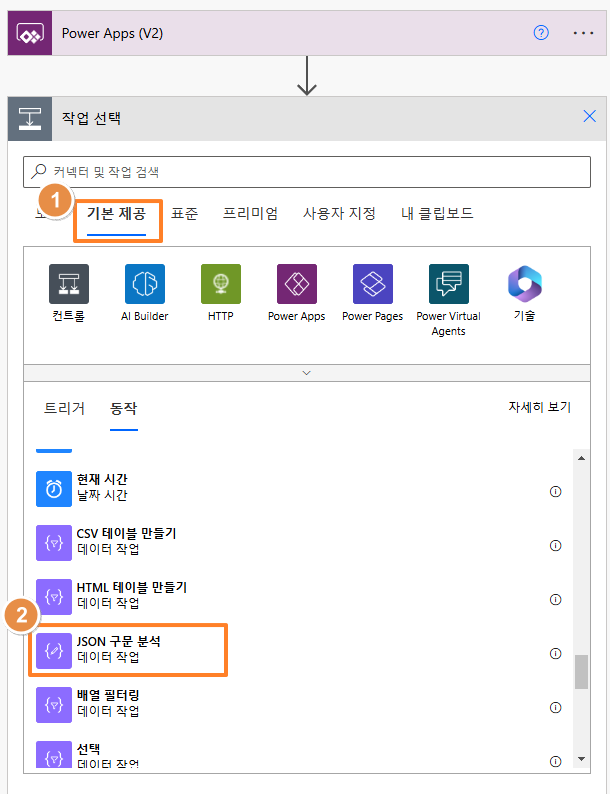
Task: Switch to the 기본 제공 tab
Action: (x=116, y=213)
